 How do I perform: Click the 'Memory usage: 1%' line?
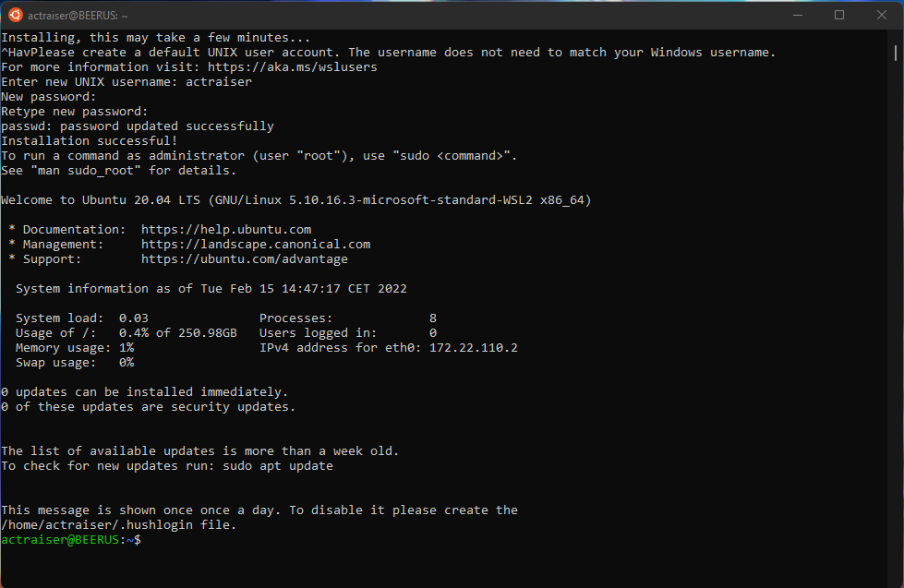click(x=75, y=348)
